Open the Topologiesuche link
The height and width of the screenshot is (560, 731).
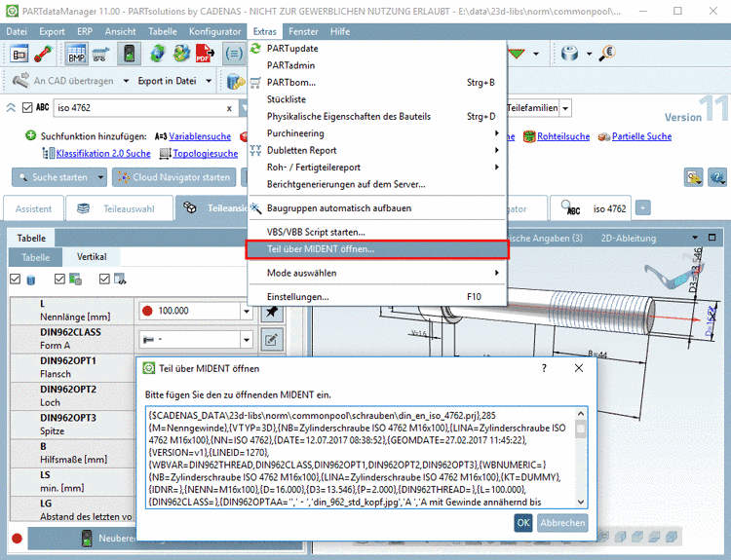click(205, 153)
